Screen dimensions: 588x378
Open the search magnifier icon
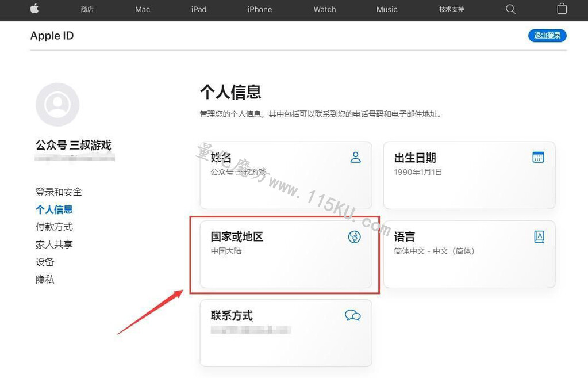tap(510, 9)
